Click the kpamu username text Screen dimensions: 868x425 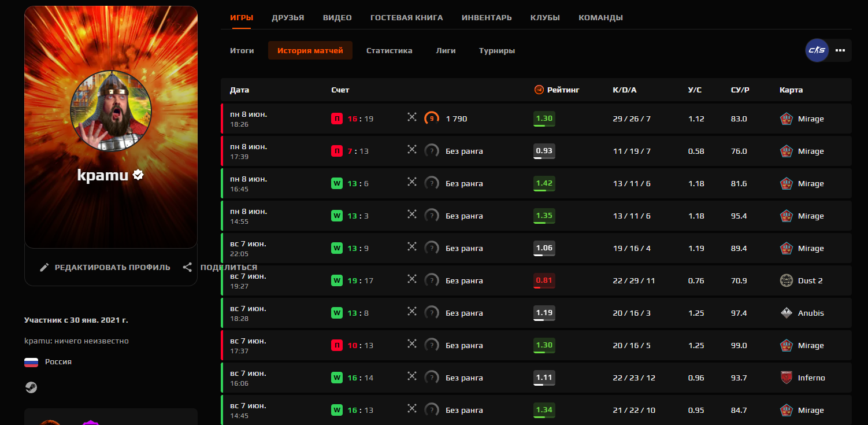[103, 175]
